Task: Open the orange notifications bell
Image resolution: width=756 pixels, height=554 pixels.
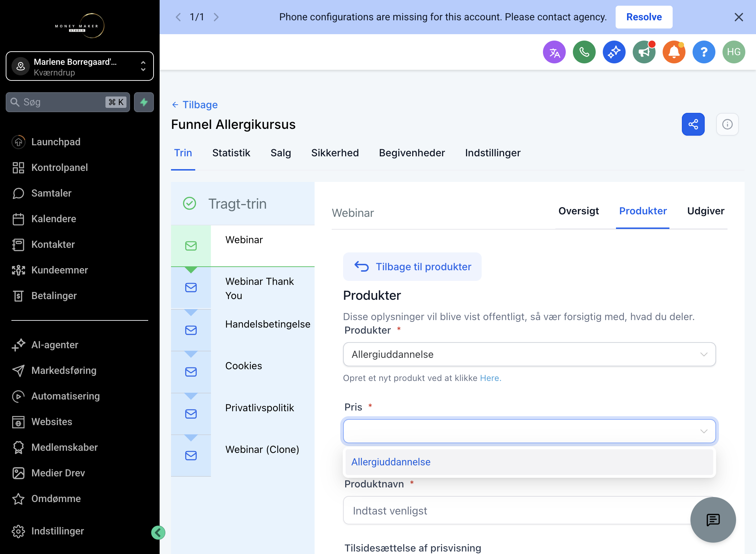Action: [674, 52]
